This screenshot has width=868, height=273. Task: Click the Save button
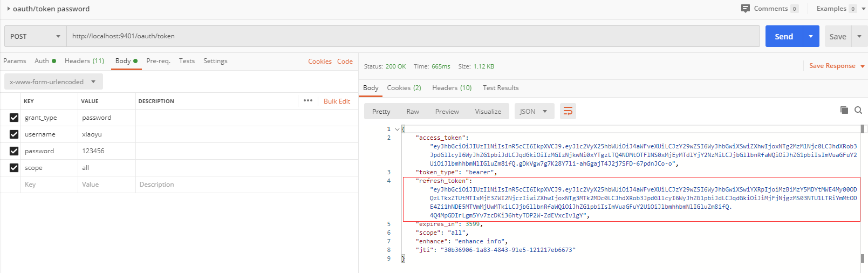838,36
